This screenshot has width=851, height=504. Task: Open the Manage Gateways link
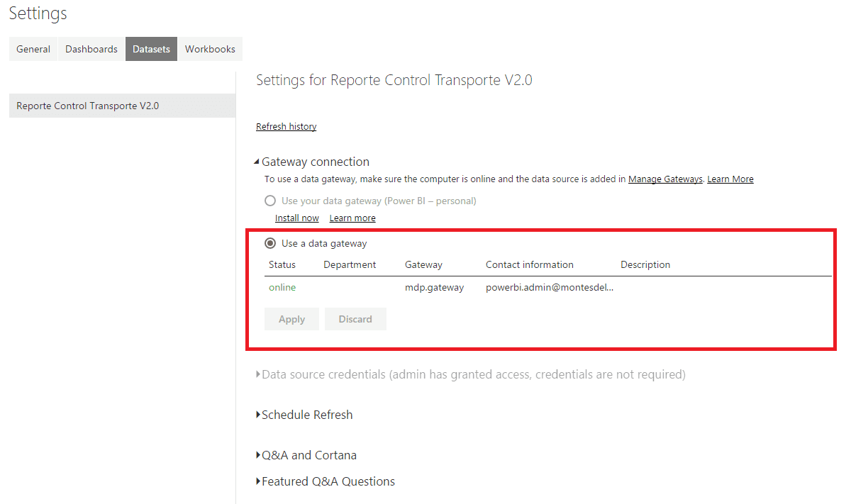point(665,179)
